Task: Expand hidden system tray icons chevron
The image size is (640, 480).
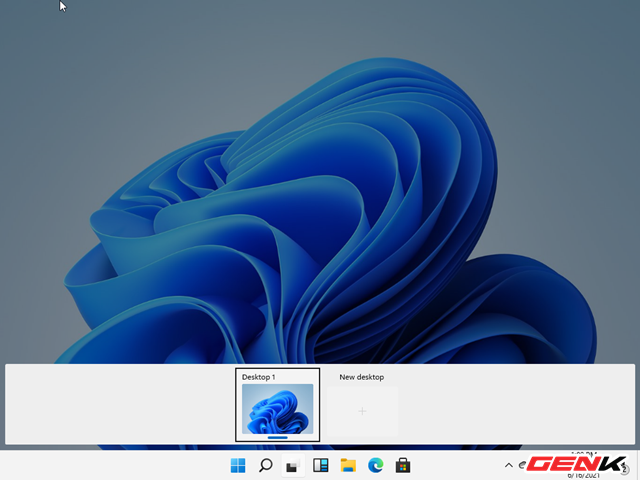Action: point(509,465)
